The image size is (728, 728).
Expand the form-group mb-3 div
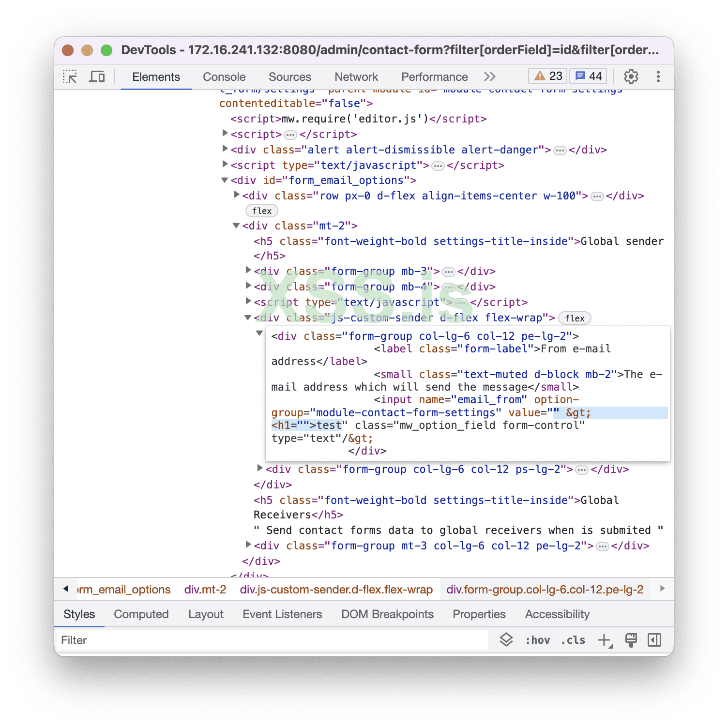tap(248, 270)
